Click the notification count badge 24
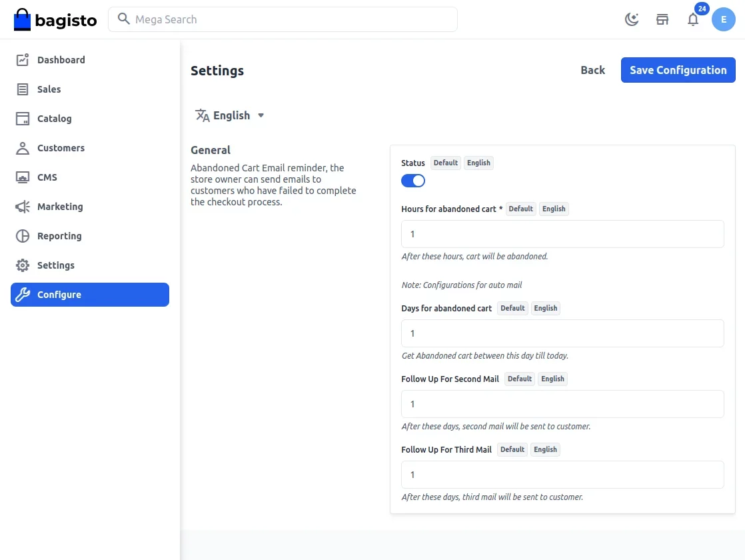 702,9
